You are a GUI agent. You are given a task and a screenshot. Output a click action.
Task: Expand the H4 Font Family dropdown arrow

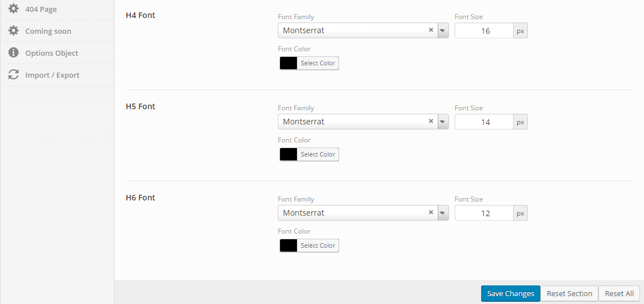(443, 30)
